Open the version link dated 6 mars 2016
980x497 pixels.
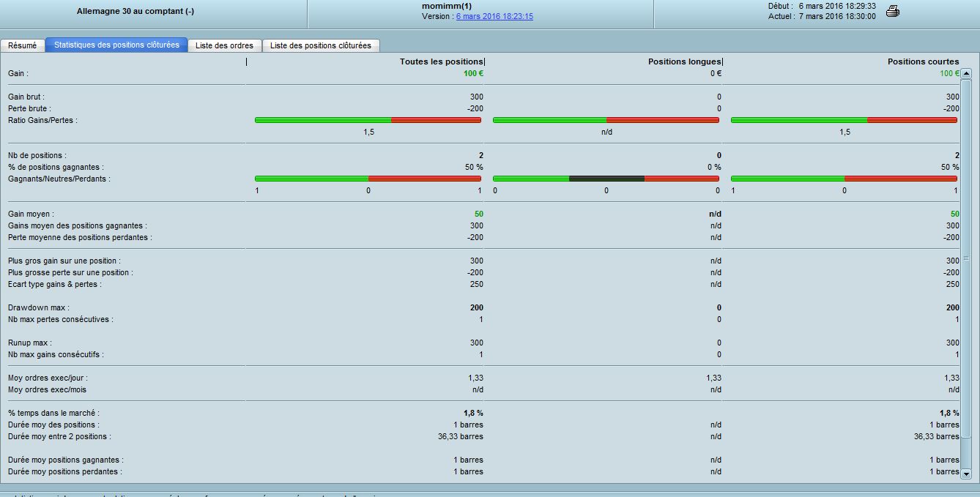tap(494, 16)
